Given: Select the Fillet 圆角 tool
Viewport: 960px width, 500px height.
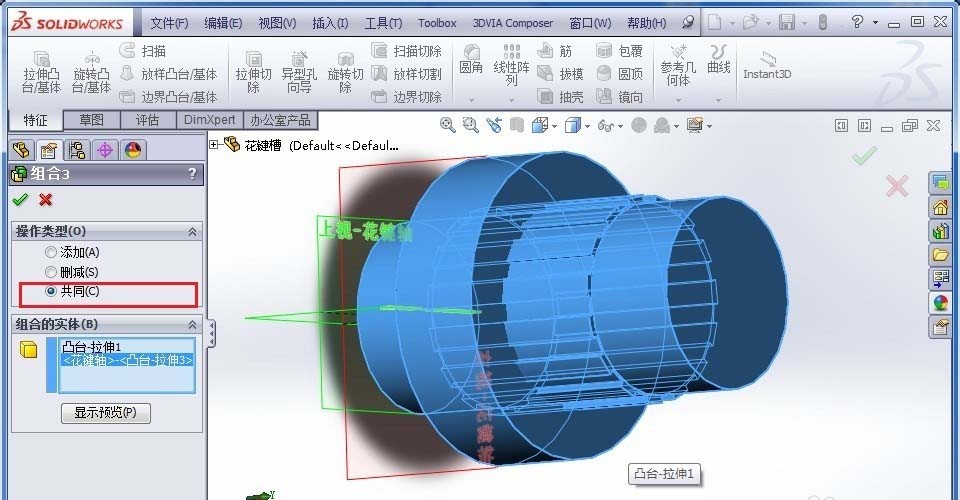Looking at the screenshot, I should coord(471,59).
